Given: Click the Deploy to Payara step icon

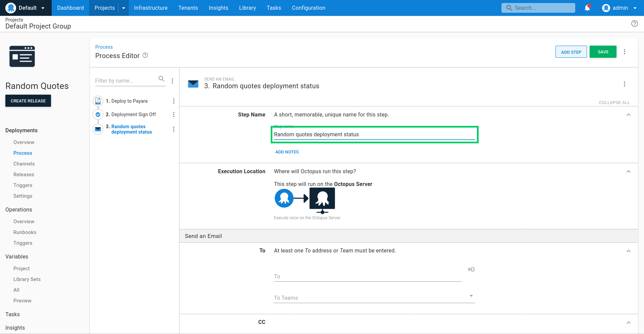Looking at the screenshot, I should coord(98,101).
